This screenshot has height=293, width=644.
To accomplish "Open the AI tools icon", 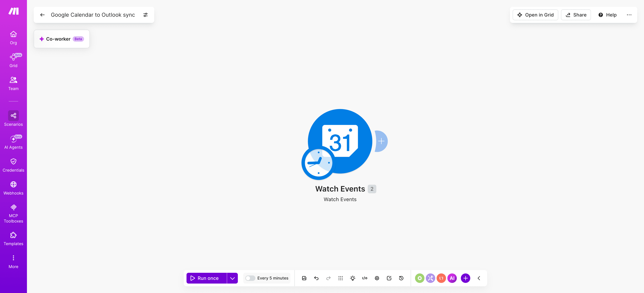I will click(452, 278).
